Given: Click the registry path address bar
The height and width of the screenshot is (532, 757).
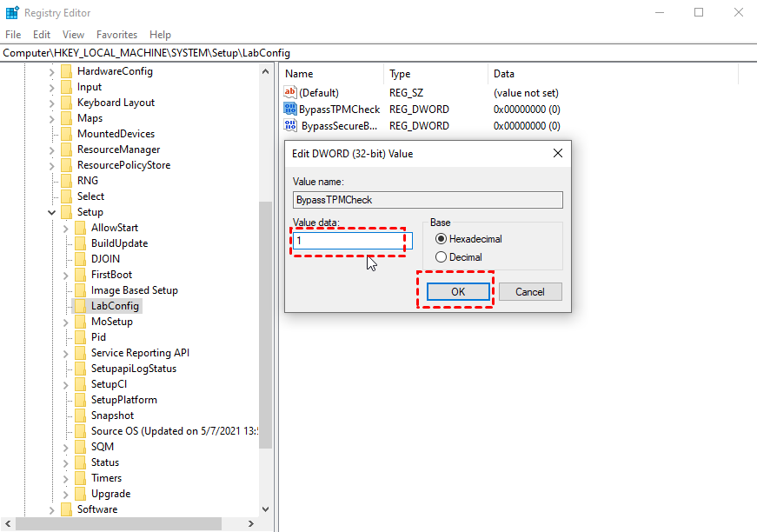Looking at the screenshot, I should (x=379, y=53).
